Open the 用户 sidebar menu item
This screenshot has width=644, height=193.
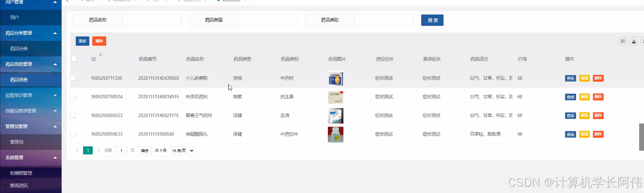pos(31,18)
